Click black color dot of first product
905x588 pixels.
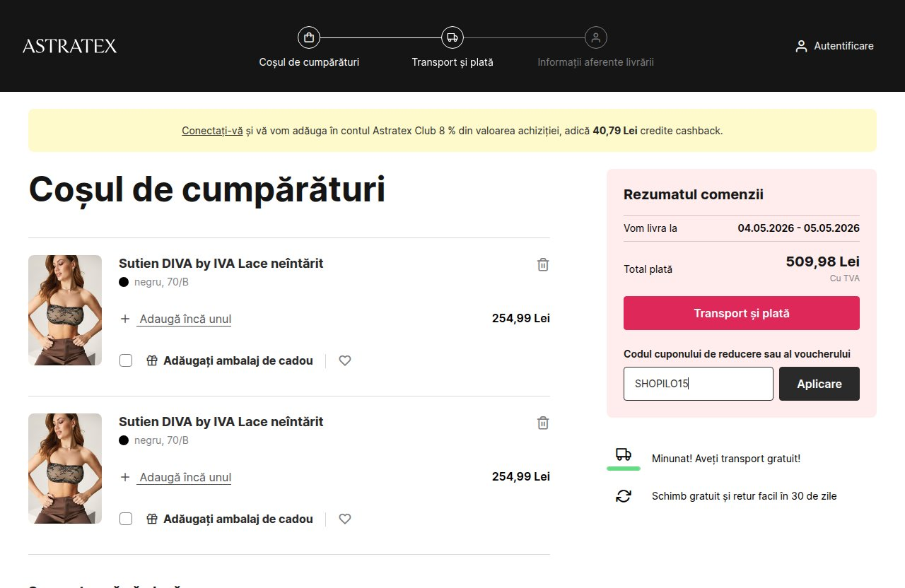pos(124,282)
